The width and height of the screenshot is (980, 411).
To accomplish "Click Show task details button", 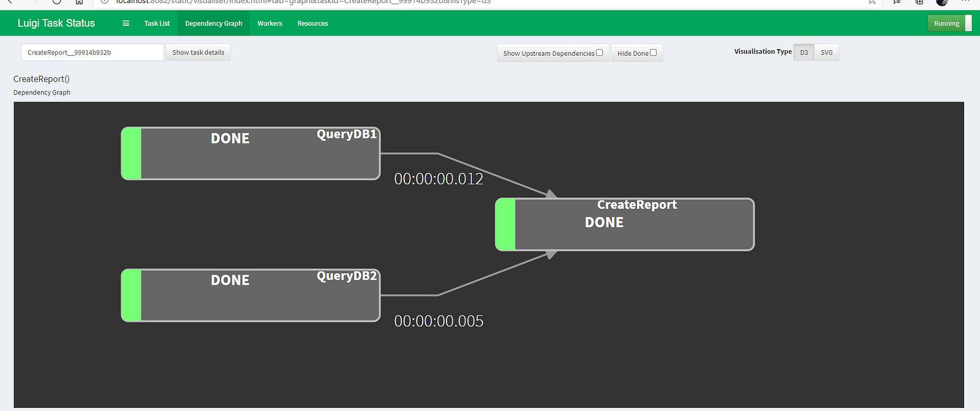I will pos(198,52).
